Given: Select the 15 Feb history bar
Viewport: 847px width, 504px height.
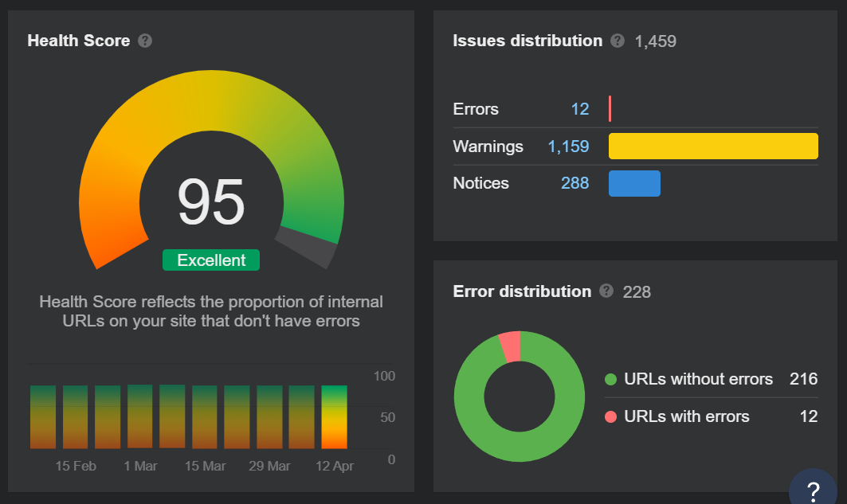Looking at the screenshot, I should (x=75, y=416).
